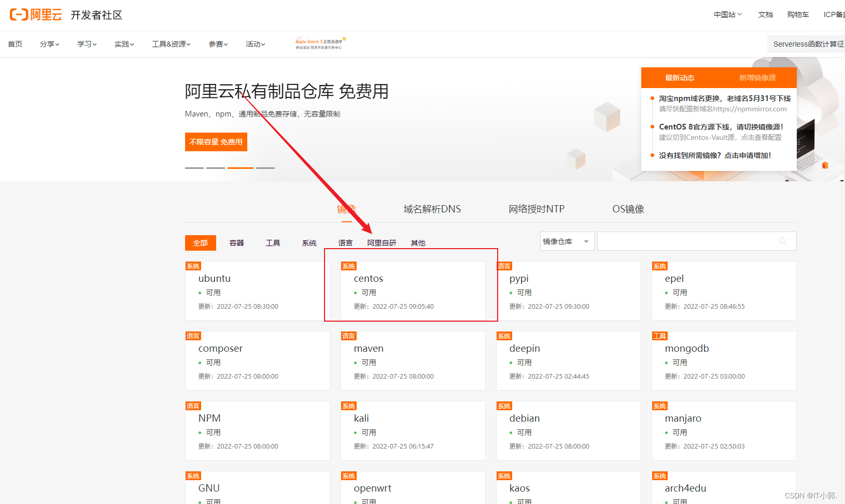Open the 文档 link in header
This screenshot has width=845, height=504.
765,15
